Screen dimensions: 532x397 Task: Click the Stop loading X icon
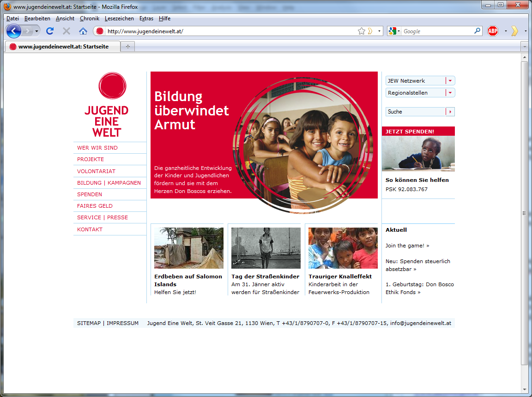click(x=66, y=31)
